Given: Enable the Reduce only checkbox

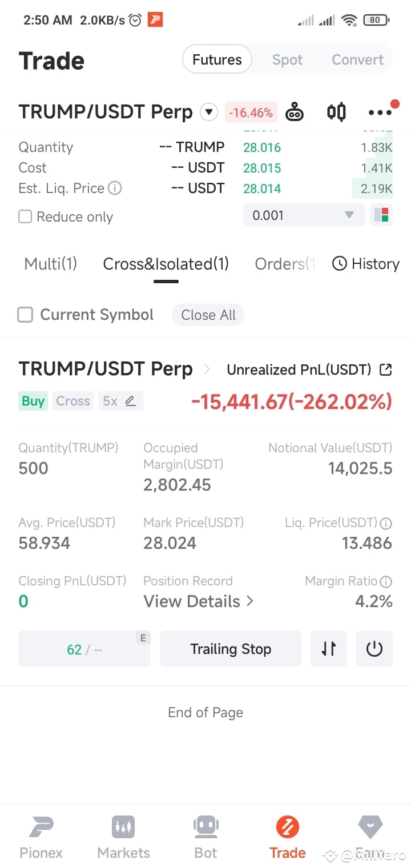Looking at the screenshot, I should coord(25,216).
